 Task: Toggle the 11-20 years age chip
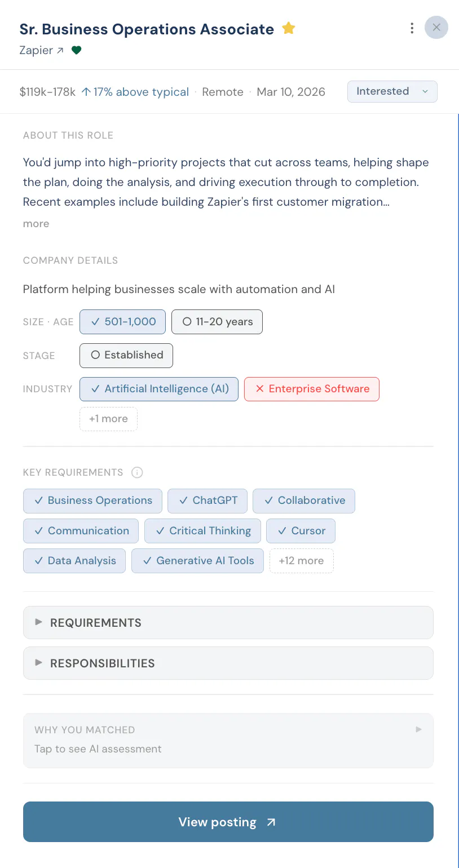pyautogui.click(x=217, y=322)
